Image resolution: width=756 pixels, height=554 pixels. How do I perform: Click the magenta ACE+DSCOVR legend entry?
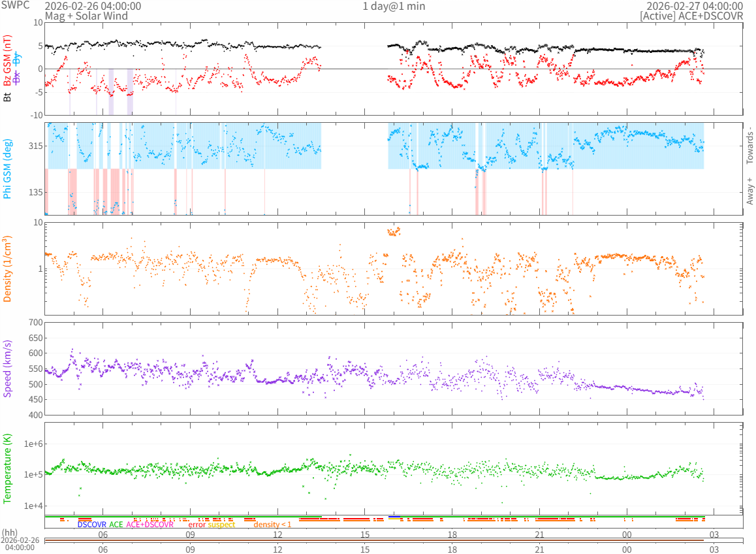(x=150, y=525)
